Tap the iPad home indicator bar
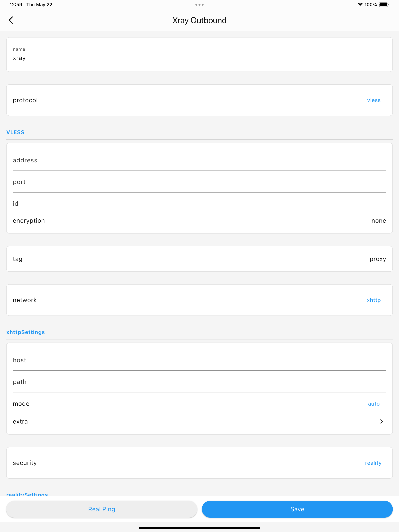 (x=199, y=528)
